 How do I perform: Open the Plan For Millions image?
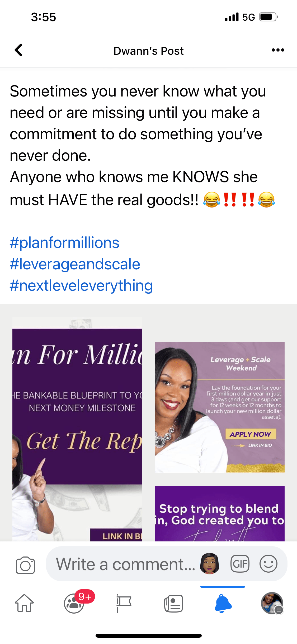point(77,429)
